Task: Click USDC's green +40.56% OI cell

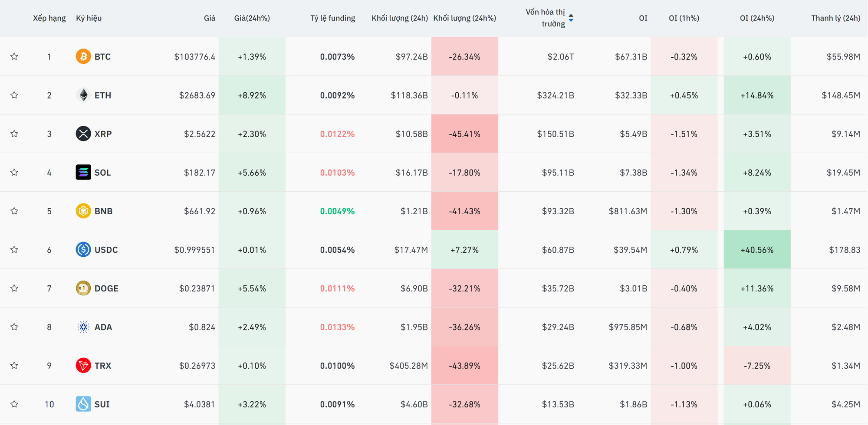Action: [x=757, y=250]
